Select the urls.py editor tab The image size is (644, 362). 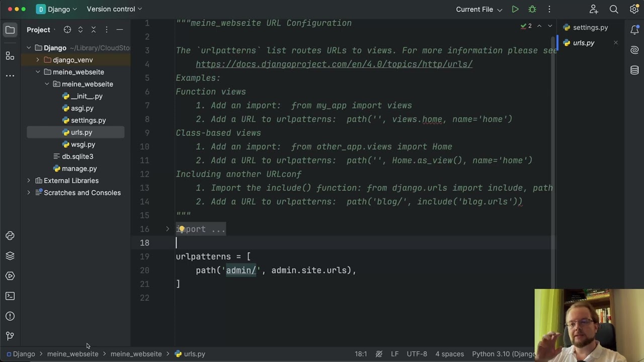pyautogui.click(x=584, y=43)
